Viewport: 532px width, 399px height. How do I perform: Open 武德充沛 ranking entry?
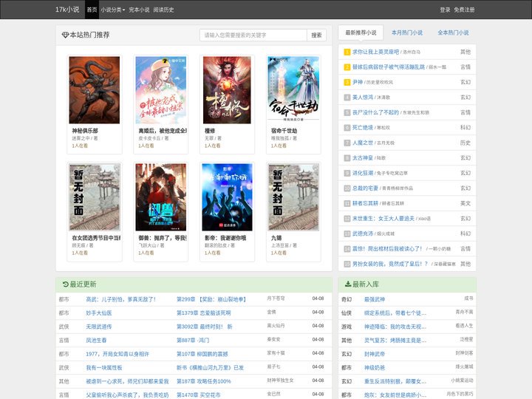tap(363, 233)
